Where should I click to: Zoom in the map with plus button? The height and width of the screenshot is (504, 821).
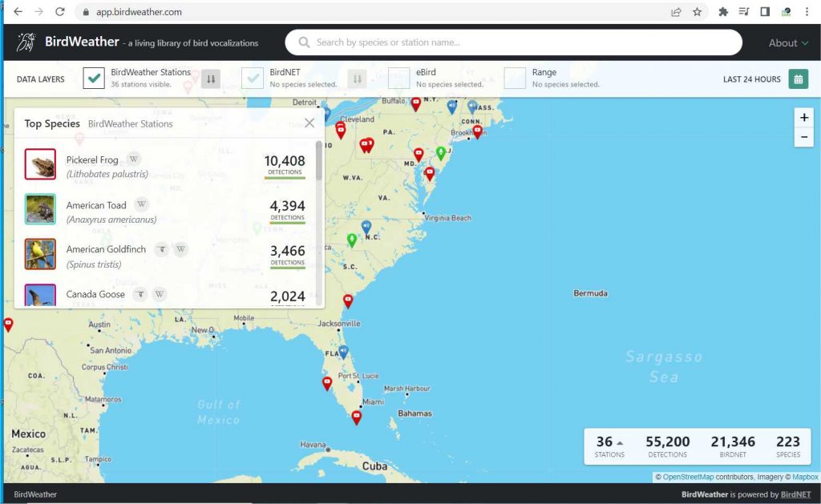point(803,118)
